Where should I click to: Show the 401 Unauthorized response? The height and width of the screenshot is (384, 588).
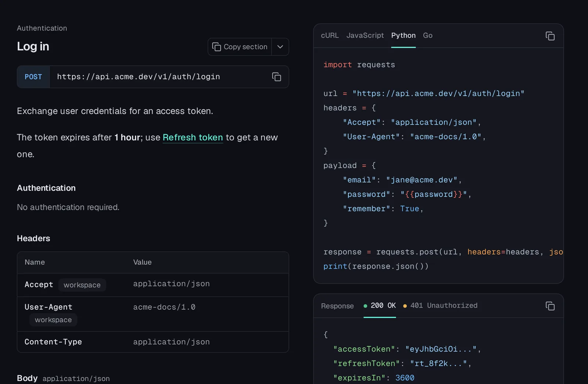(x=440, y=306)
